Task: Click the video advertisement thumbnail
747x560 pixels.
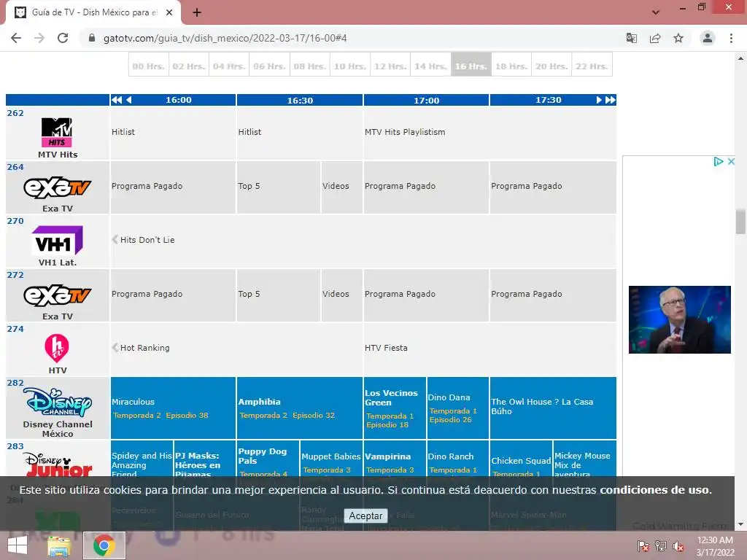Action: [x=679, y=319]
